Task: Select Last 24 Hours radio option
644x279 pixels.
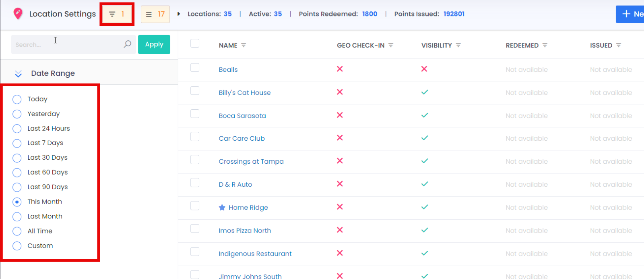Action: point(17,129)
